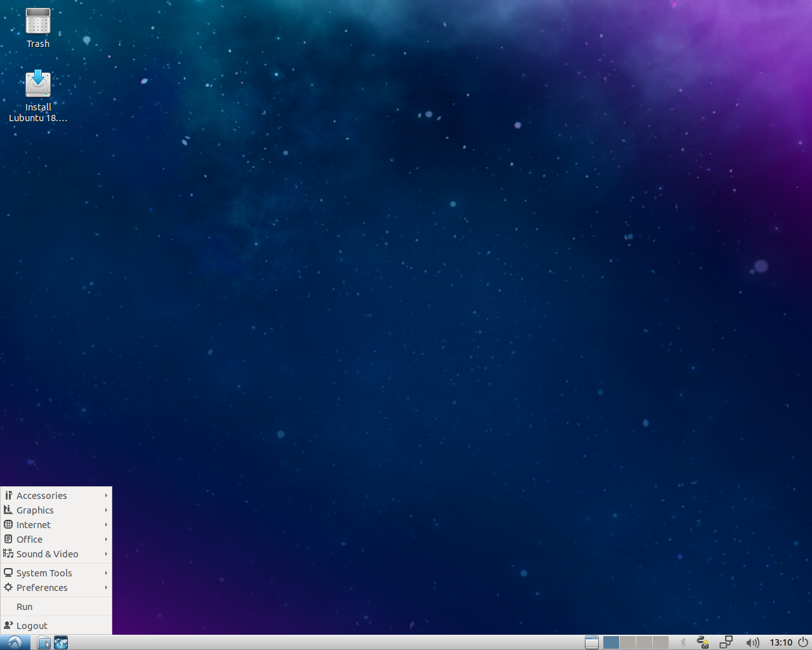This screenshot has height=650, width=812.
Task: Expand the Internet submenu
Action: pyautogui.click(x=56, y=525)
